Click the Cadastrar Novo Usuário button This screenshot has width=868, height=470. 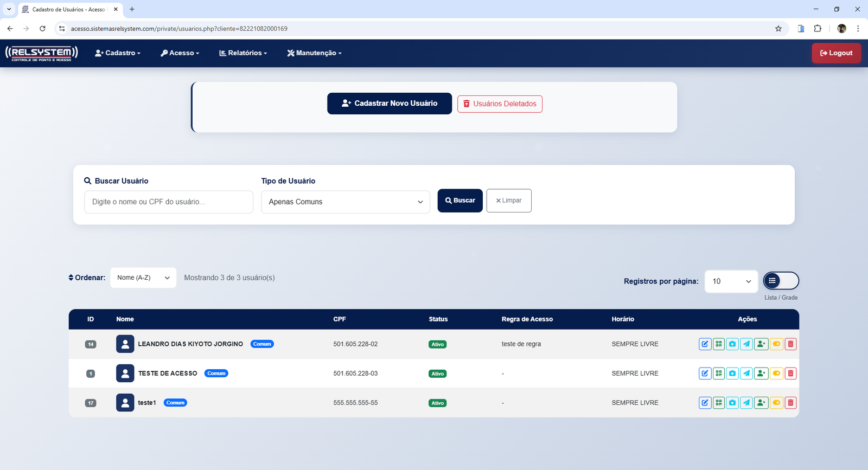(x=389, y=104)
